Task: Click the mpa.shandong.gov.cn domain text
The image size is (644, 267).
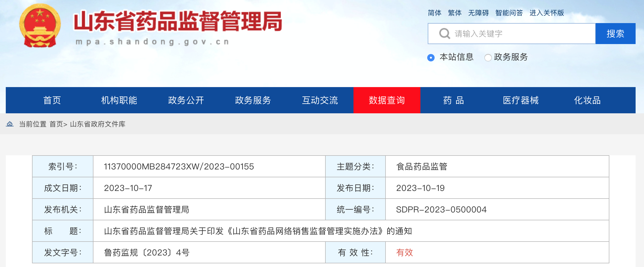Action: (152, 42)
